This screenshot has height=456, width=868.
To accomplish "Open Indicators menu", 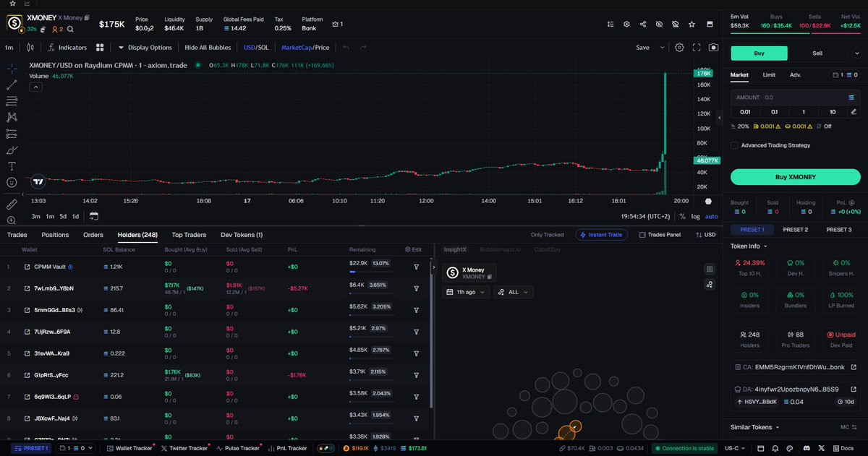I will point(67,48).
